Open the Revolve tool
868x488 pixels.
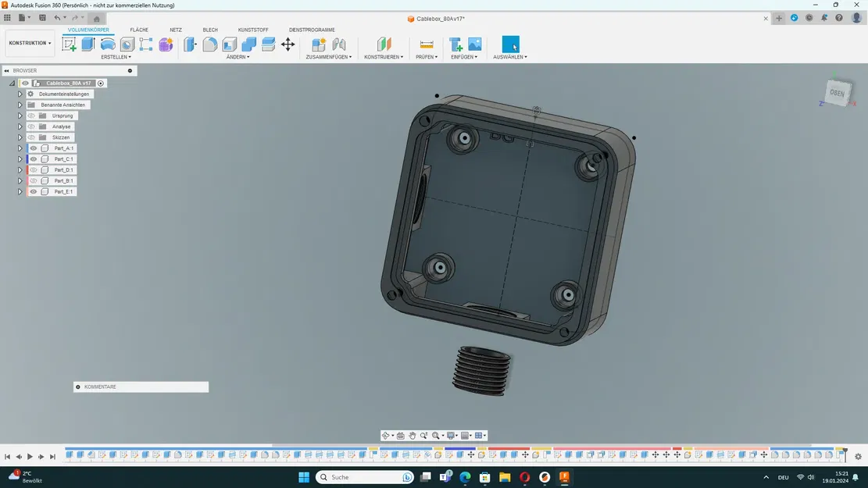pyautogui.click(x=109, y=44)
